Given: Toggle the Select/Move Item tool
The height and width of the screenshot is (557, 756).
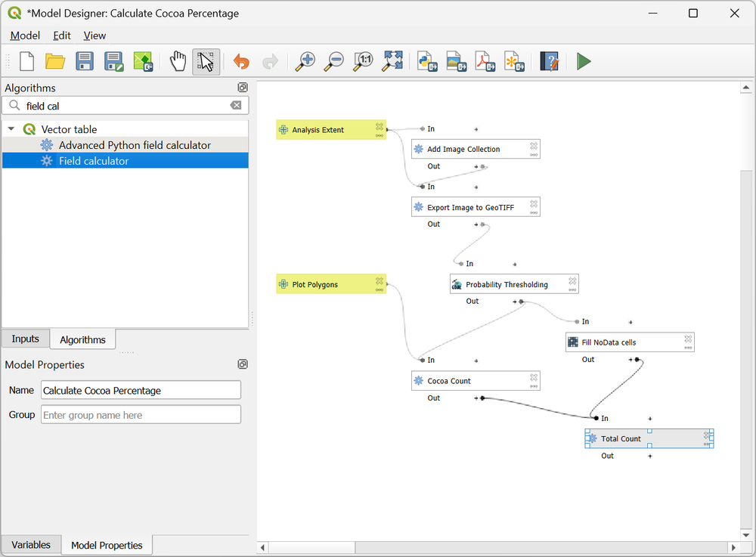Looking at the screenshot, I should (x=206, y=62).
